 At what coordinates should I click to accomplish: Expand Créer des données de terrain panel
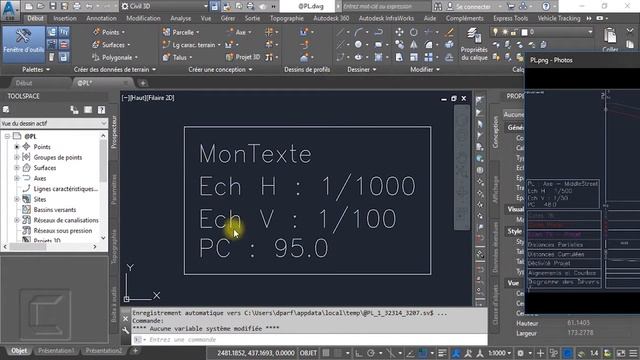tap(115, 70)
